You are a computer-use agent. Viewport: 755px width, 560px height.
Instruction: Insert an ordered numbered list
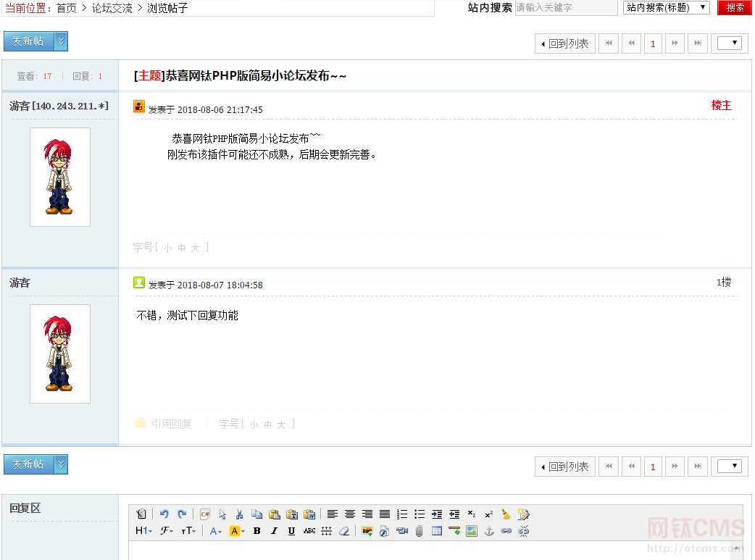point(402,514)
